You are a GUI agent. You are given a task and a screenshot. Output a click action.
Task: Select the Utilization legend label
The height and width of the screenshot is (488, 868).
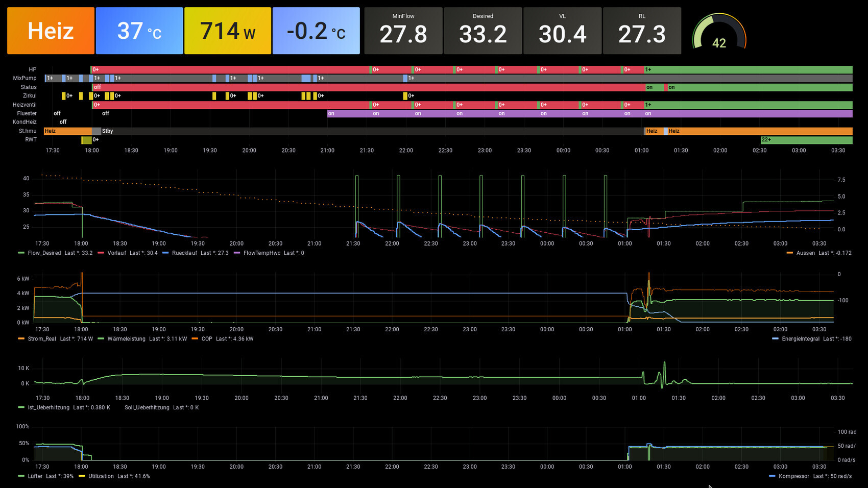(x=101, y=476)
